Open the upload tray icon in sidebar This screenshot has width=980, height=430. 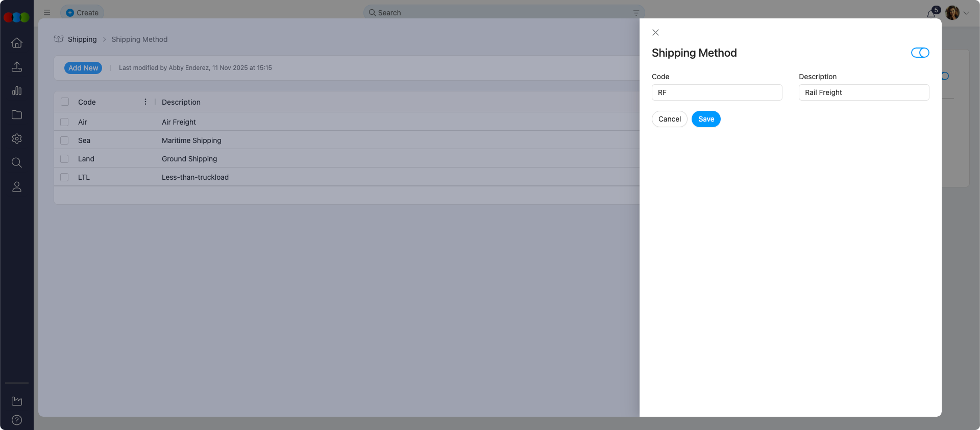pyautogui.click(x=17, y=67)
